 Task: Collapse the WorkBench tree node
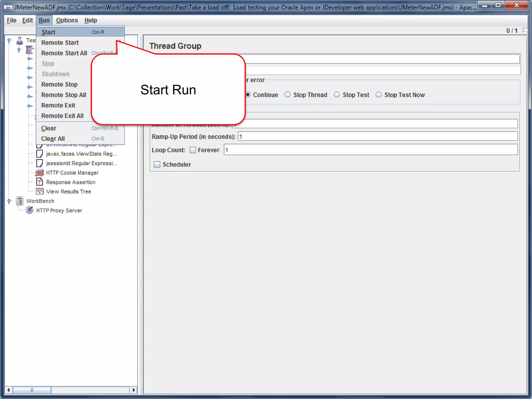pos(9,201)
